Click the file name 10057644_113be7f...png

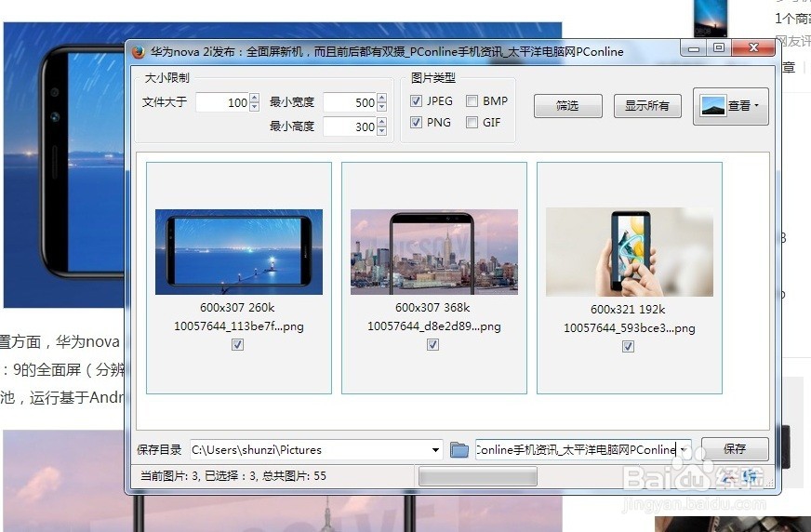pyautogui.click(x=239, y=326)
